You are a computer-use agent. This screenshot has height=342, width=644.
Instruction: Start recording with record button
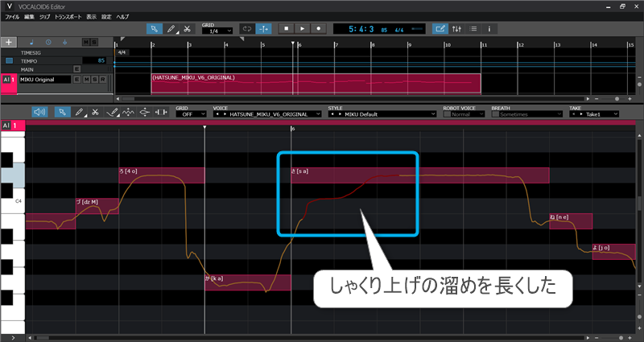click(x=318, y=29)
